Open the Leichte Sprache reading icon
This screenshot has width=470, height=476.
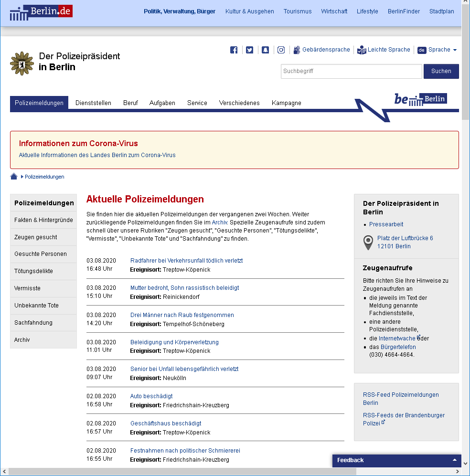click(362, 50)
